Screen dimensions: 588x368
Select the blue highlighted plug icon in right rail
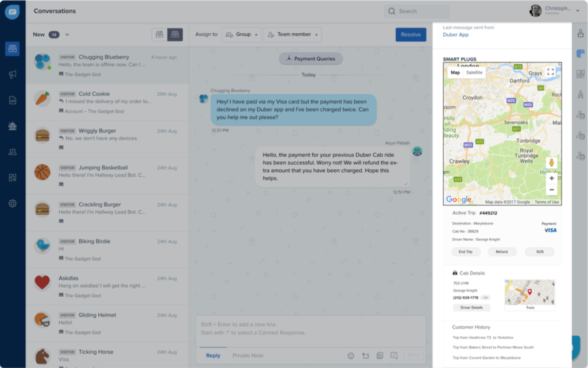coord(581,53)
